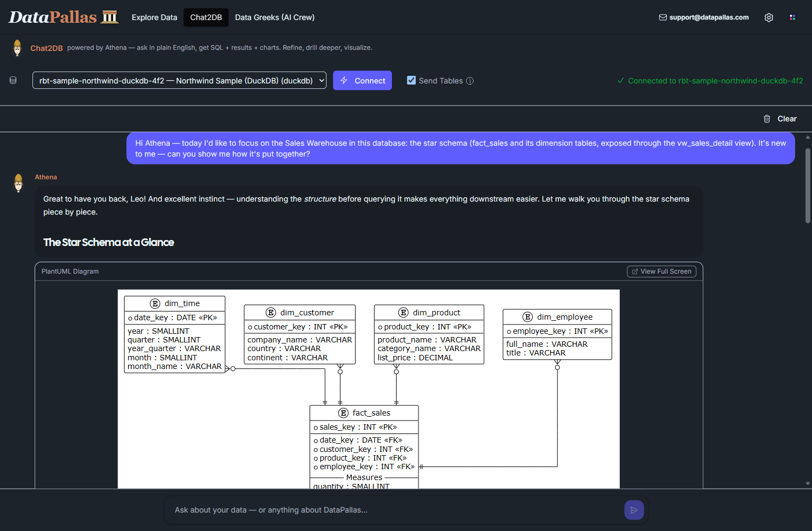Click the "Athena" sender name label
This screenshot has height=531, width=812.
pos(46,177)
